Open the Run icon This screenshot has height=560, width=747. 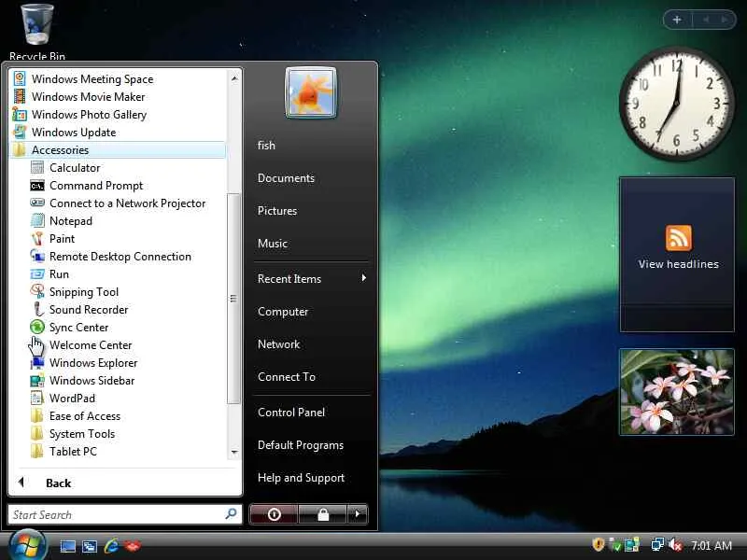tap(37, 273)
